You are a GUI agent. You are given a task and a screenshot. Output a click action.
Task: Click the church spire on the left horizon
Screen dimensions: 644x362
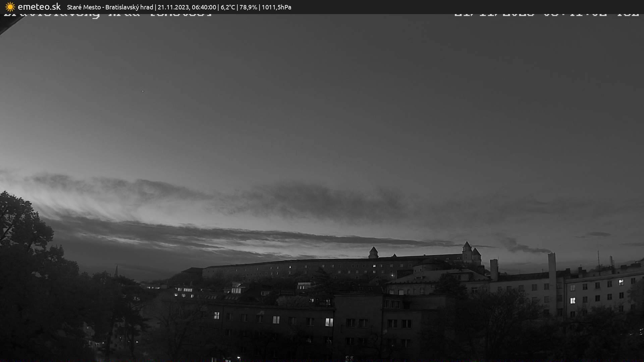tap(116, 270)
